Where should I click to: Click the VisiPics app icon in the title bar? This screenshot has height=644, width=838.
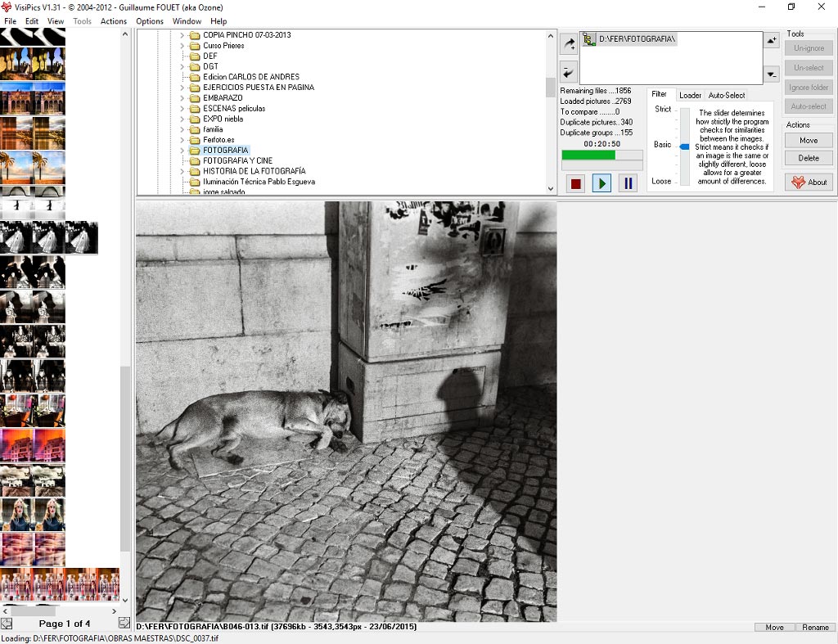7,7
